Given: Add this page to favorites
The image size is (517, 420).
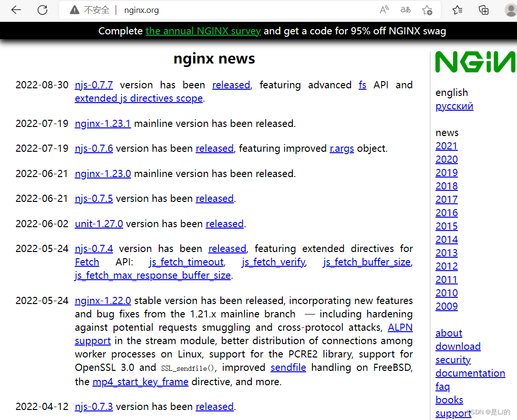Looking at the screenshot, I should point(427,10).
